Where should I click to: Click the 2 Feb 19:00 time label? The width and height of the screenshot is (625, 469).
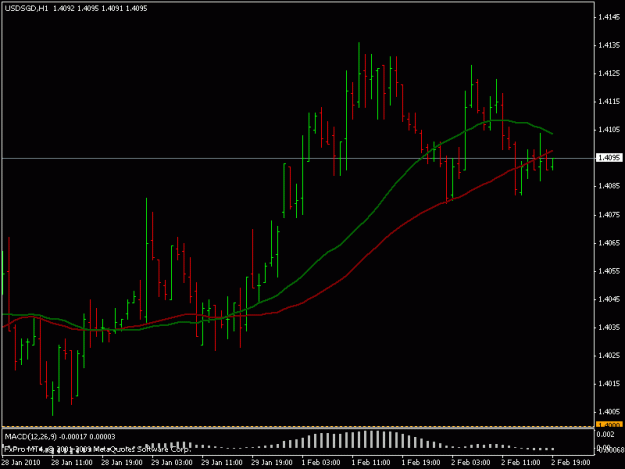pyautogui.click(x=571, y=463)
